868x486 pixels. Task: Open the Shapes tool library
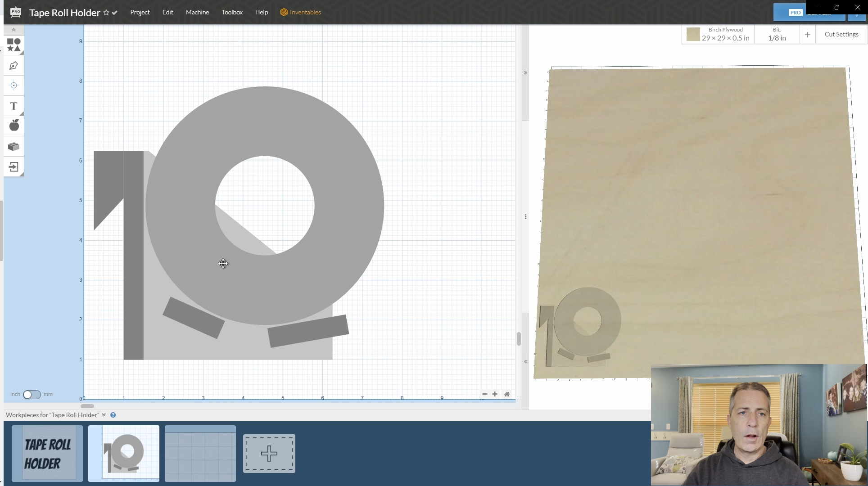point(14,45)
